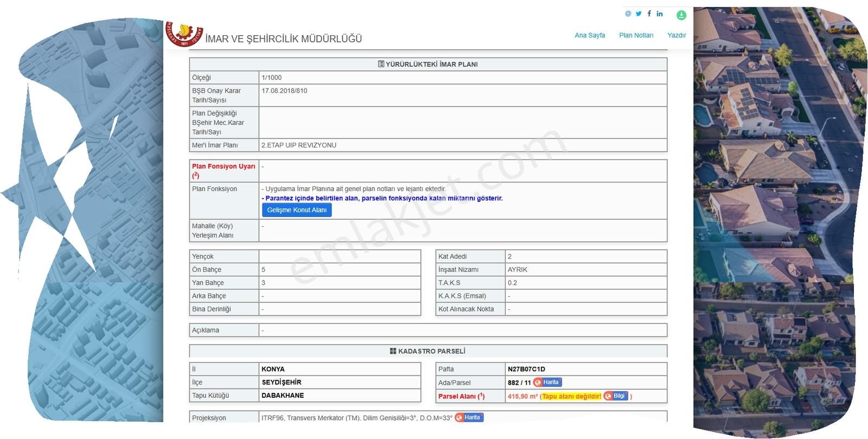
Task: Share page via Twitter icon
Action: pos(639,14)
